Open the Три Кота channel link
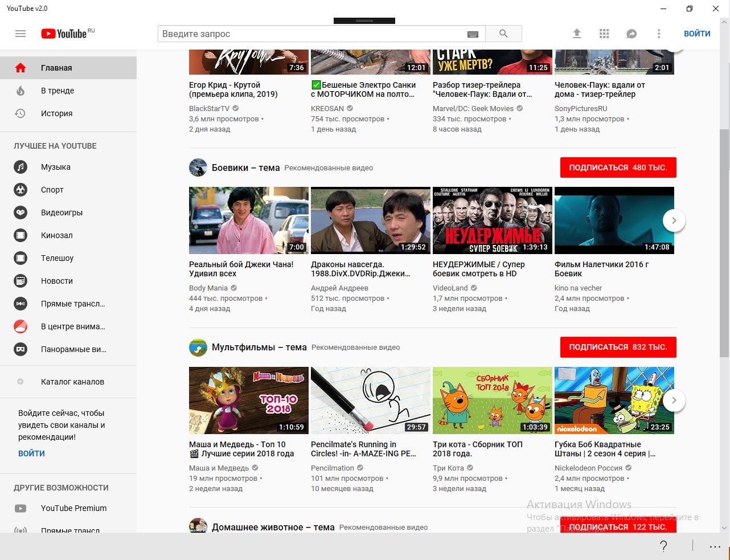Image resolution: width=730 pixels, height=560 pixels. [448, 468]
